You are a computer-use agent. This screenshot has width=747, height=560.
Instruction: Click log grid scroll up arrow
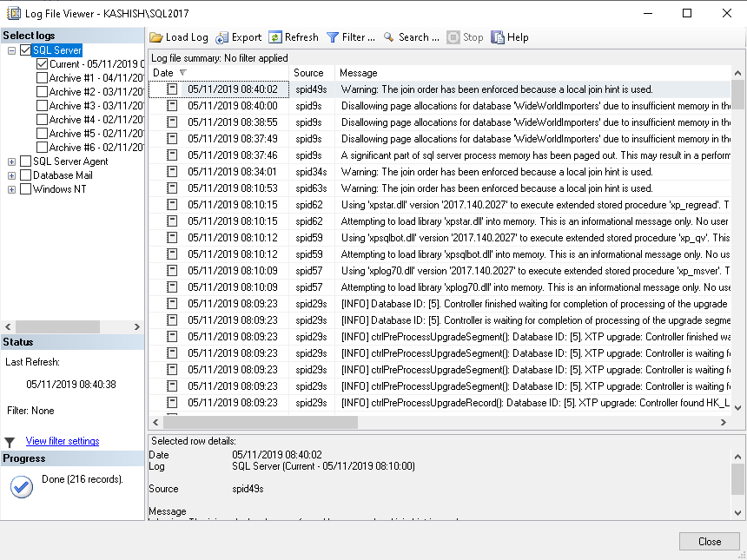click(738, 73)
